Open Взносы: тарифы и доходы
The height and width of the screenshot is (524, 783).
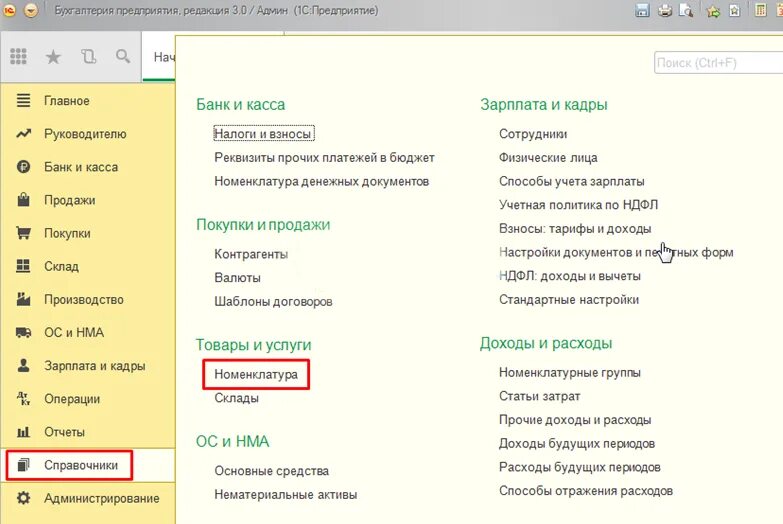tap(575, 229)
